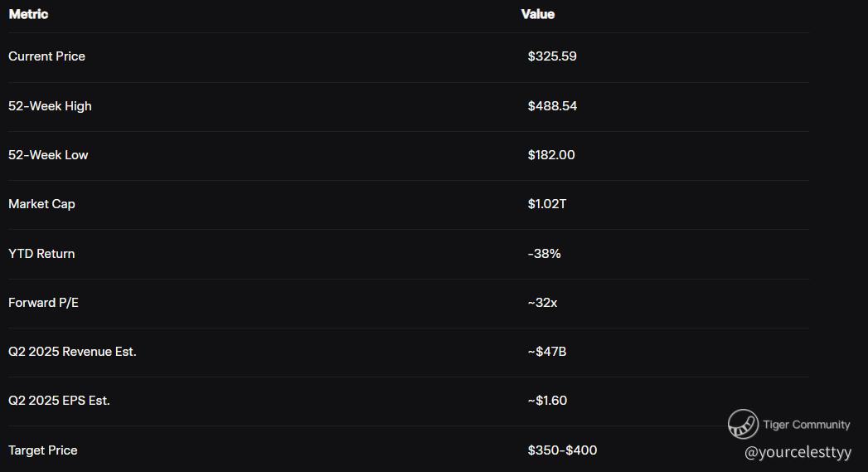Click the $182.00 value
This screenshot has height=472, width=868.
pos(551,155)
